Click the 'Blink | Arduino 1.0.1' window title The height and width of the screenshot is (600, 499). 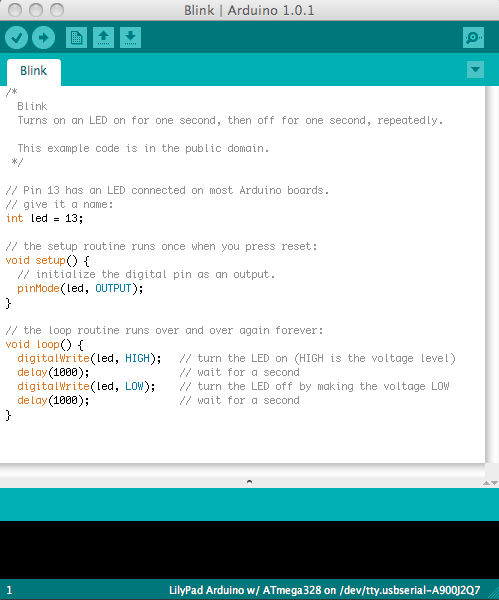[249, 10]
